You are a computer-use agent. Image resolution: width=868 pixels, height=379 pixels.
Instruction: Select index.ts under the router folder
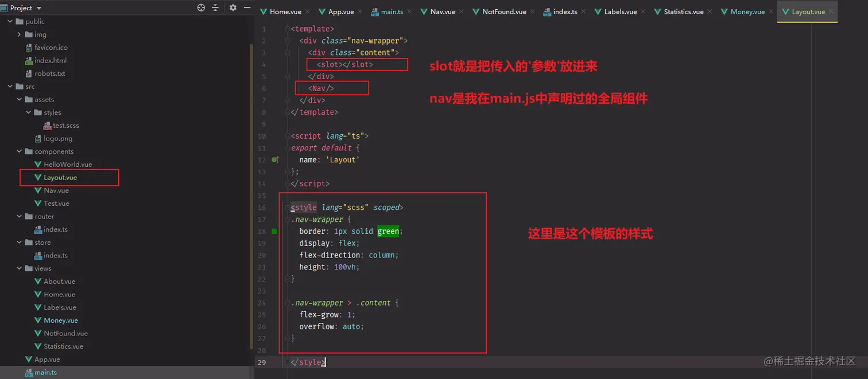point(56,229)
